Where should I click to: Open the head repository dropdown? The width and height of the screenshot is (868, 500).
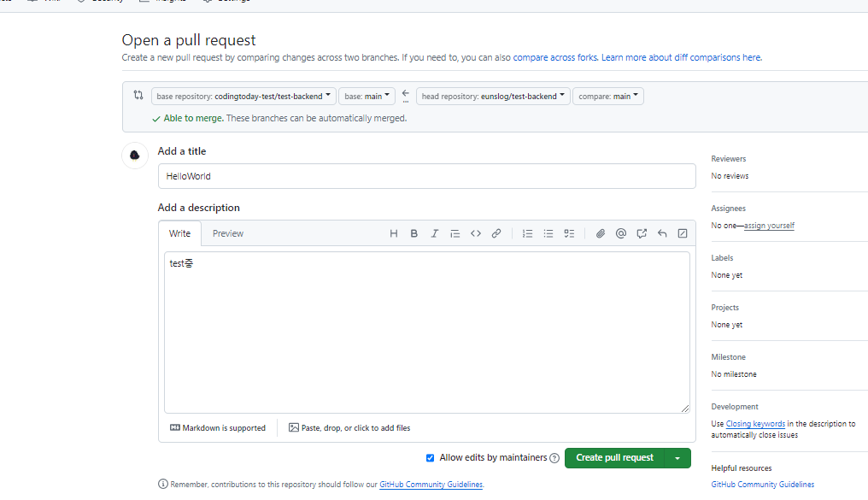[x=493, y=97]
